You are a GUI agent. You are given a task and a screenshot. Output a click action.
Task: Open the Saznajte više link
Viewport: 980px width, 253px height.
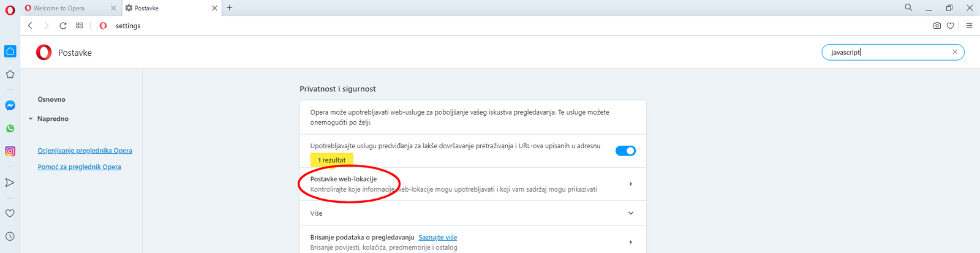click(437, 238)
